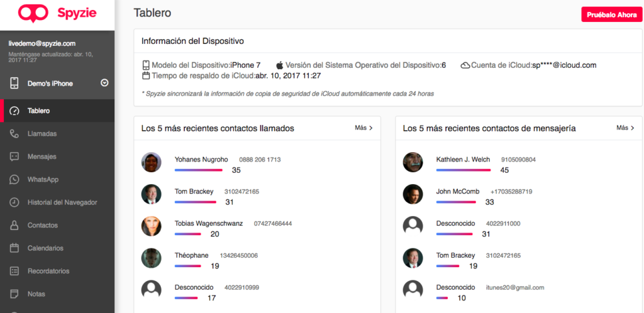Open the Calendarios menu item
The height and width of the screenshot is (313, 644).
[57, 248]
